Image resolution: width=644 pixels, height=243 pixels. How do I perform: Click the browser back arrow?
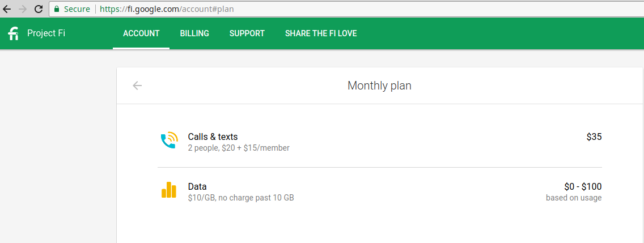point(7,9)
